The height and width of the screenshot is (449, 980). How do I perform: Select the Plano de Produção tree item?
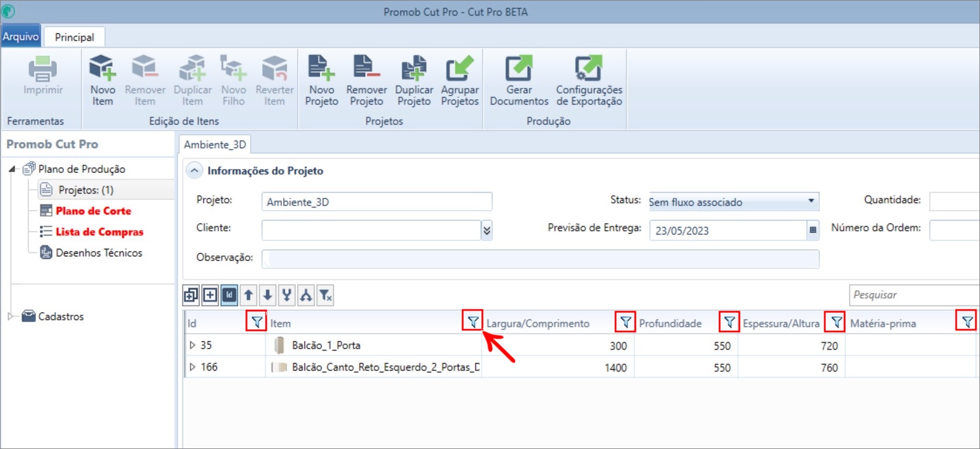point(81,169)
